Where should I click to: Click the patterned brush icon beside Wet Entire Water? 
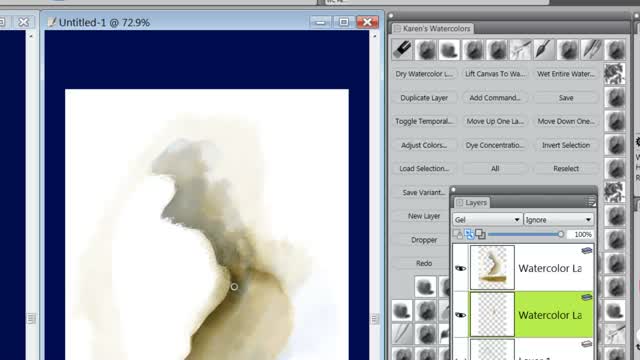[x=615, y=74]
